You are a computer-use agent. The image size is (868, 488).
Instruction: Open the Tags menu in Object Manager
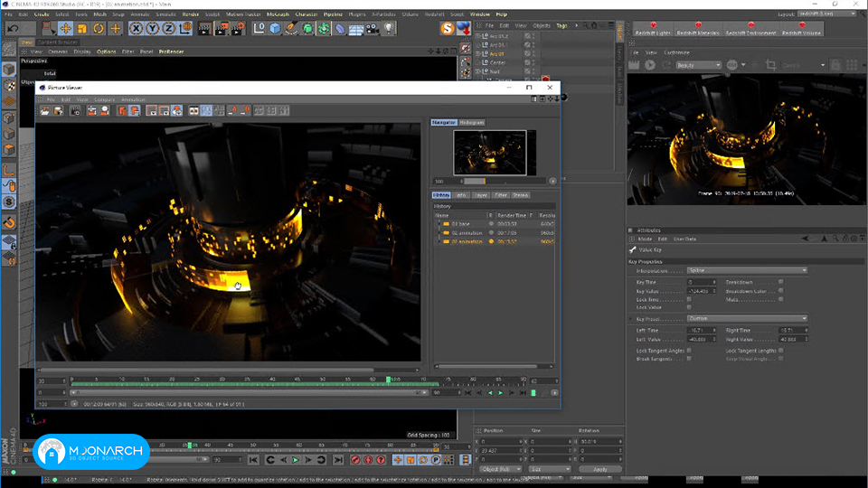[x=561, y=25]
